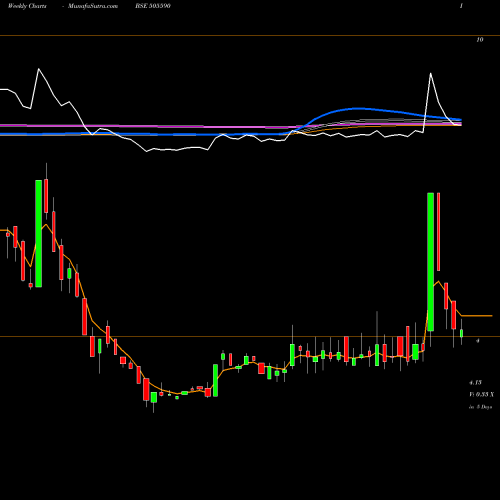500x500 pixels.
Task: Click the 'BSE 503590' symbol label
Action: click(x=153, y=6)
